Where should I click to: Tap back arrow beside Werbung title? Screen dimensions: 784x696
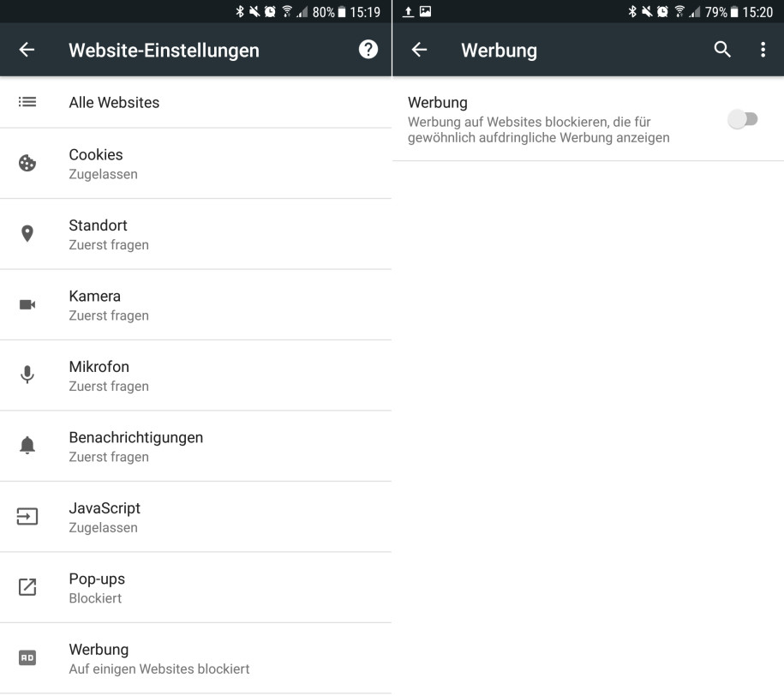[x=419, y=50]
